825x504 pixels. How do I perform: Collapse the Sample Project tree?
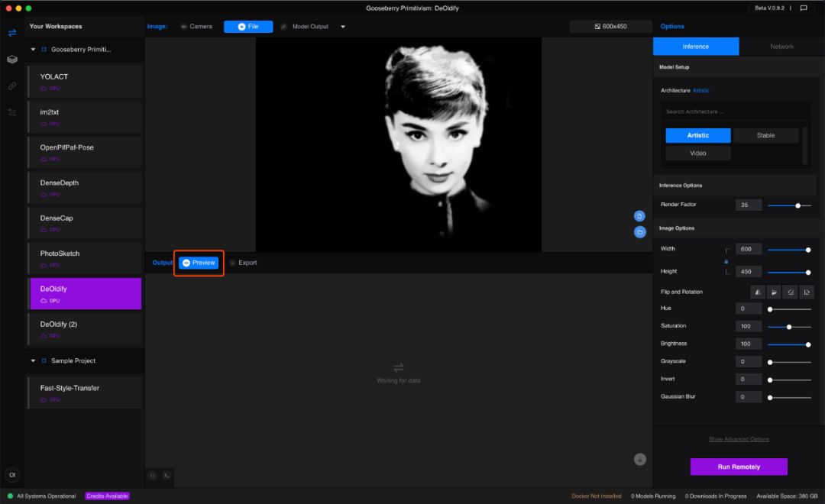pos(33,360)
